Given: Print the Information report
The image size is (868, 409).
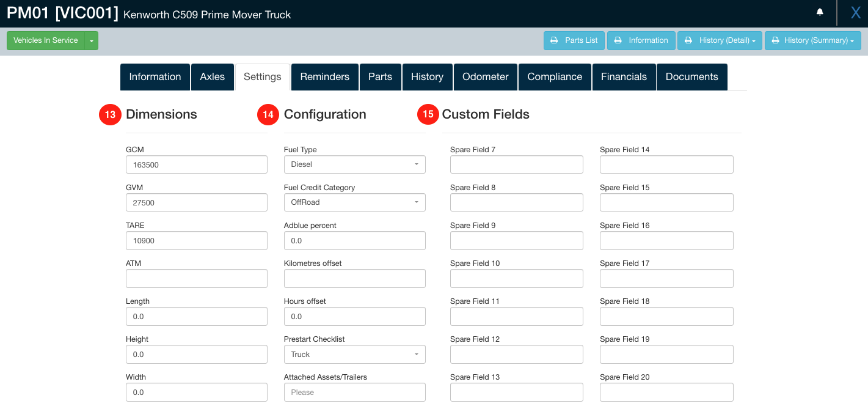Looking at the screenshot, I should coord(641,40).
